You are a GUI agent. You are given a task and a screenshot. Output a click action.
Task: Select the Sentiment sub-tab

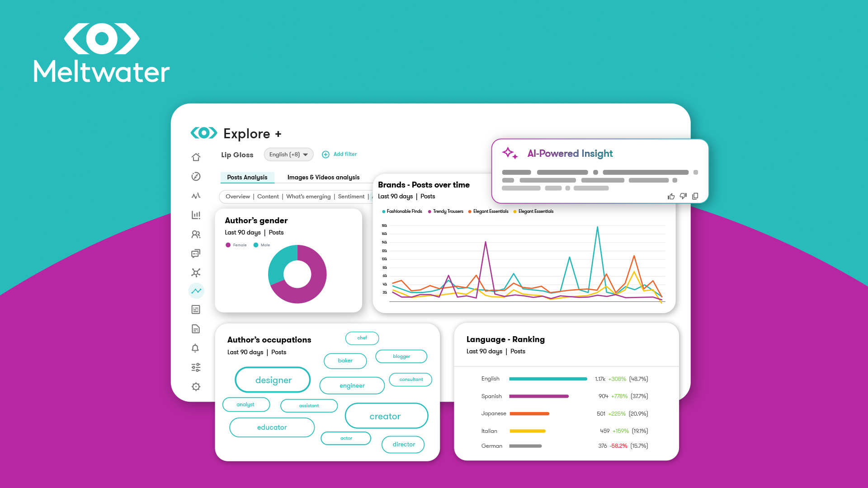tap(351, 197)
